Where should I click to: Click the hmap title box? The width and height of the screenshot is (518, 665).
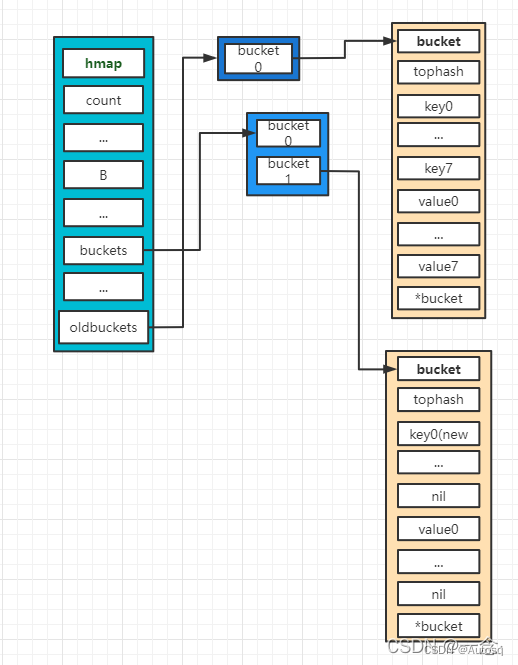(x=104, y=63)
